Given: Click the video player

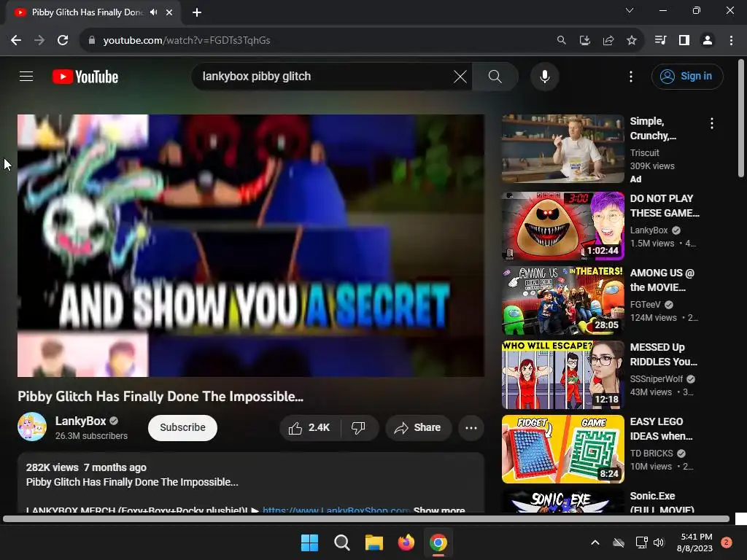Looking at the screenshot, I should (251, 246).
